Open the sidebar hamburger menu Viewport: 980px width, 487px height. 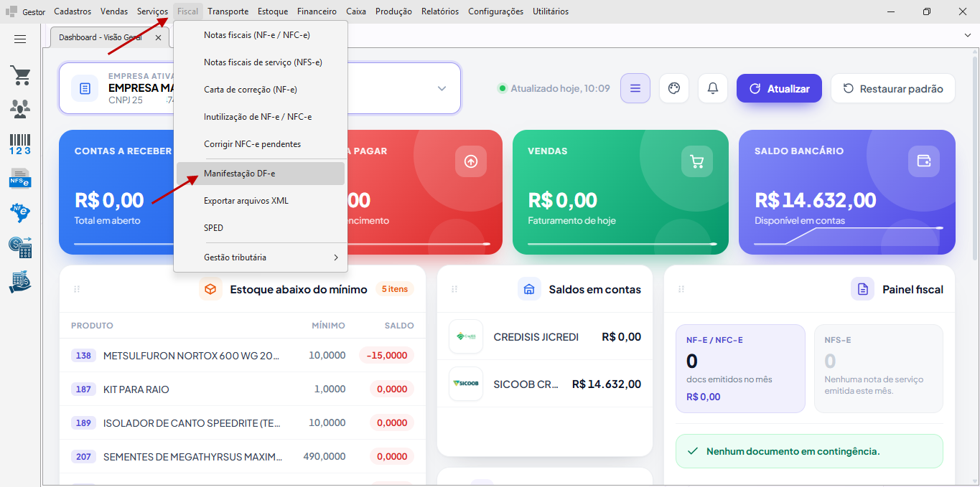click(20, 39)
